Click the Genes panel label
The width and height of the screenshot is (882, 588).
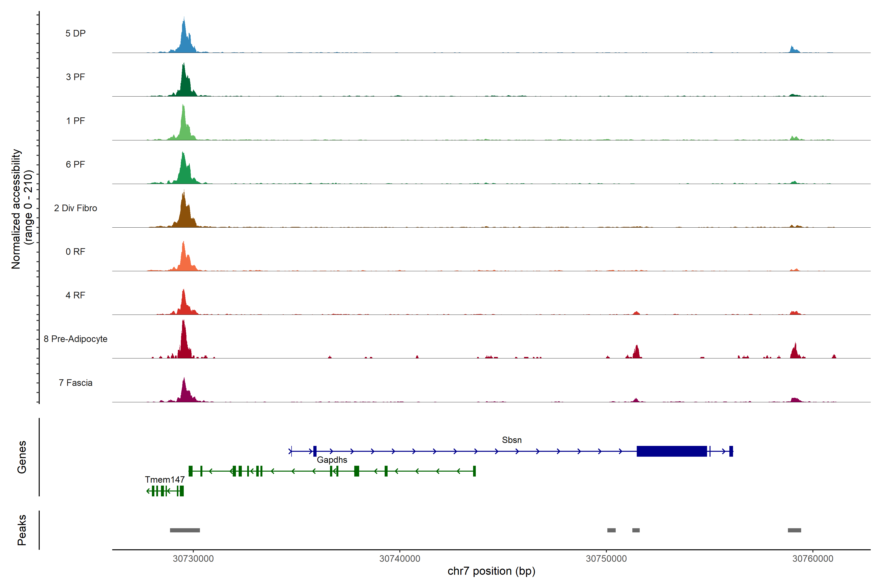pos(22,457)
